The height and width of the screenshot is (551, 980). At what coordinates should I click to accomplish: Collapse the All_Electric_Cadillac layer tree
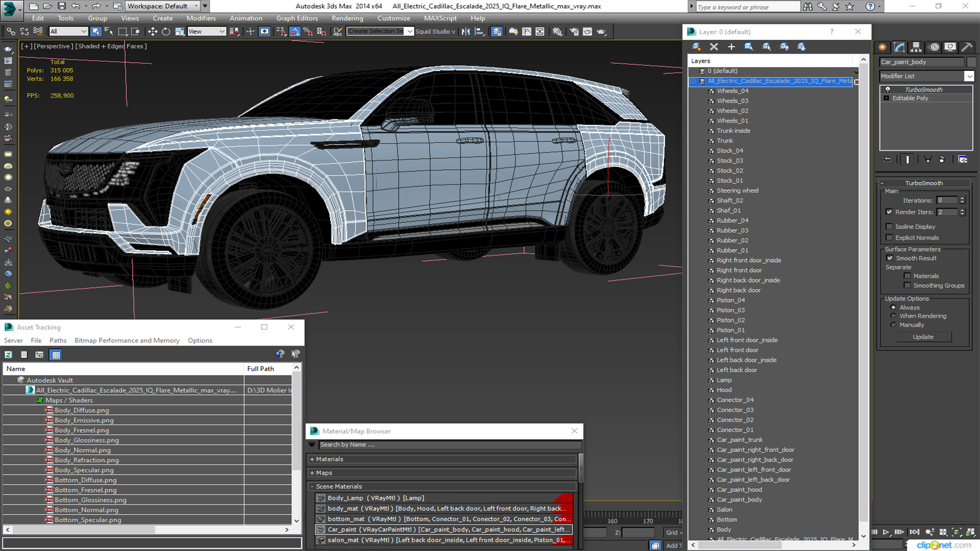pos(693,81)
